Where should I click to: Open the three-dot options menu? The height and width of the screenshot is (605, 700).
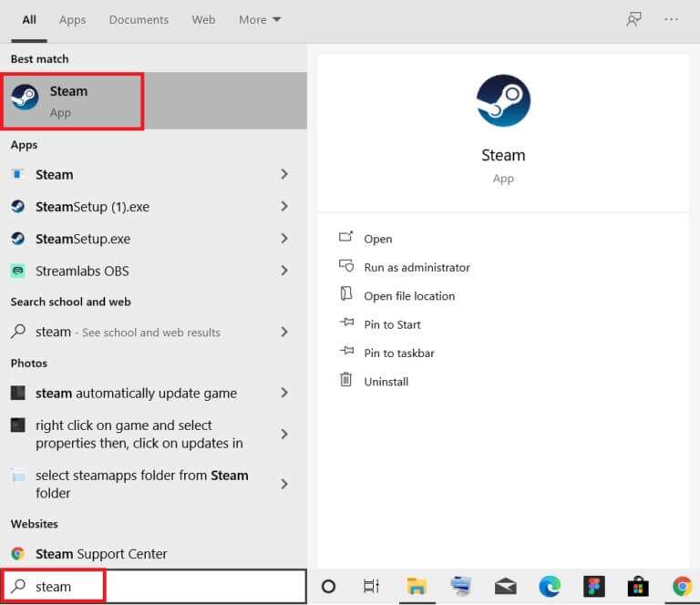click(671, 19)
